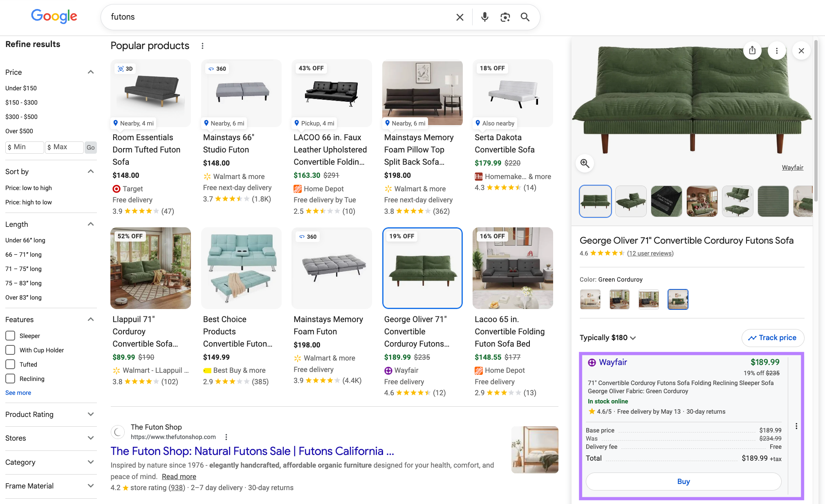Collapse the Sort by section
This screenshot has width=825, height=504.
pos(91,172)
